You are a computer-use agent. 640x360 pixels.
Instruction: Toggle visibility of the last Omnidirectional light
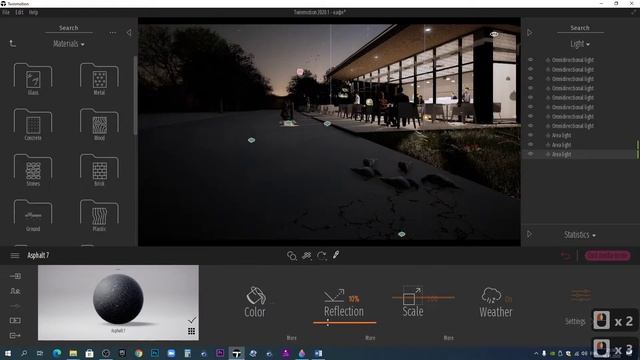click(x=531, y=126)
